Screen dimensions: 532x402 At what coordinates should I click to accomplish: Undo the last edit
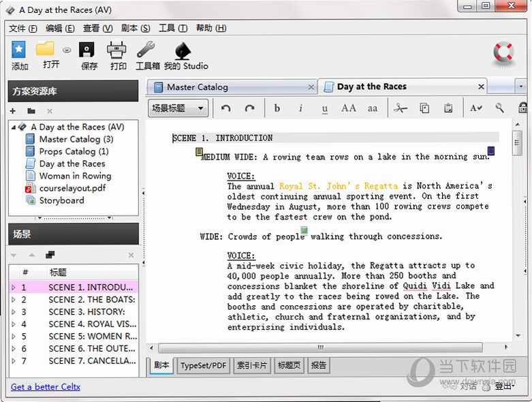point(226,108)
